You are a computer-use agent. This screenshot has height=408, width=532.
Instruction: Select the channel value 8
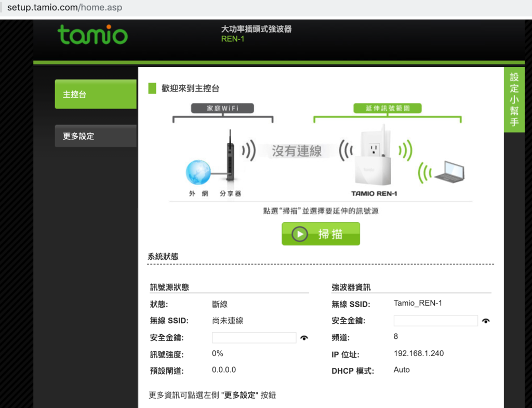[395, 336]
